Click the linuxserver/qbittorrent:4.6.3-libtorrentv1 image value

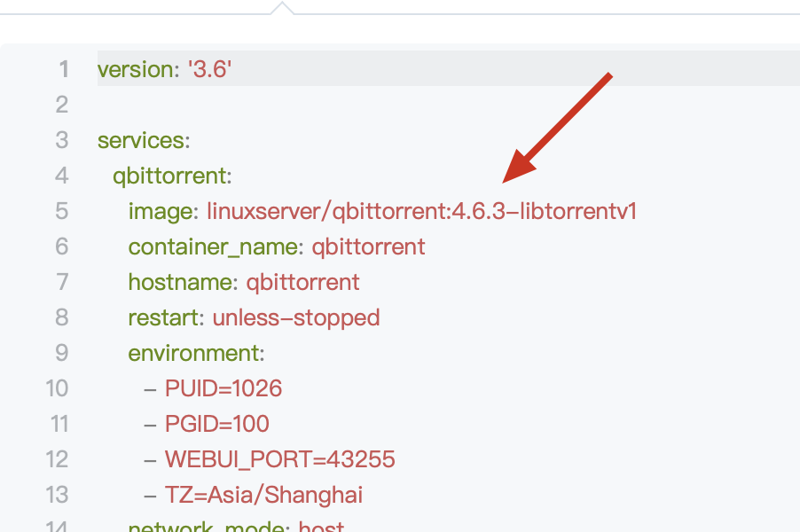point(422,211)
